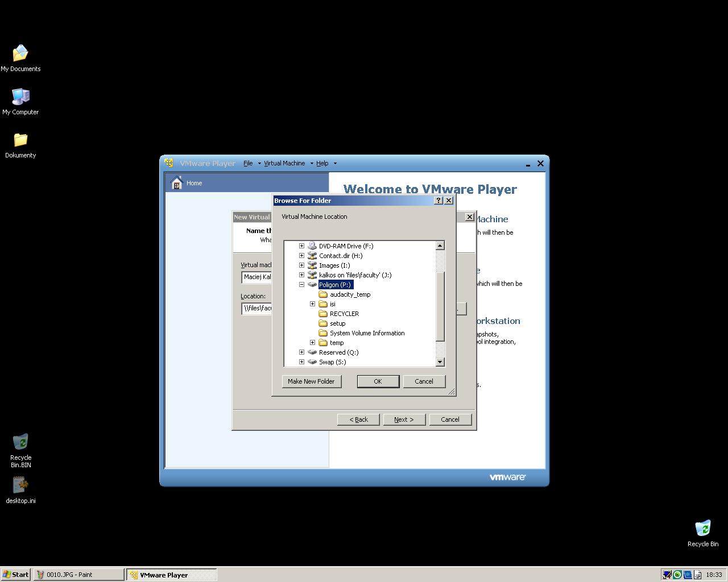This screenshot has width=728, height=582.
Task: Click the System Volume Information folder icon
Action: click(x=323, y=333)
